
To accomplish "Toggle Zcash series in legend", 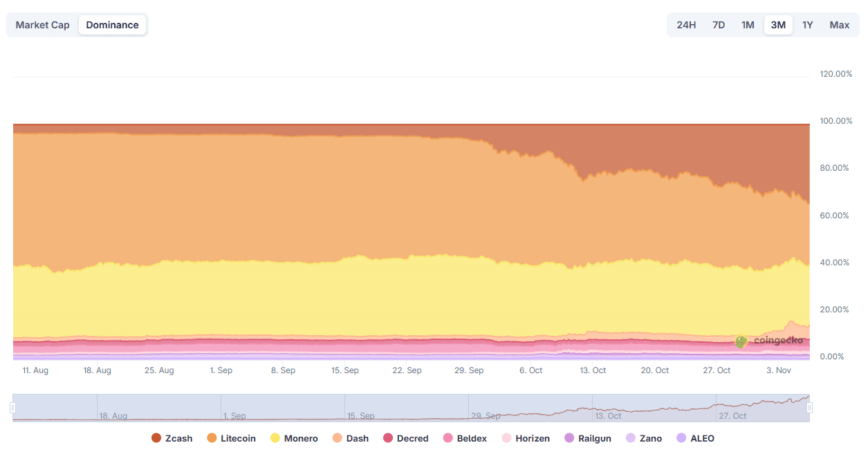I will coord(172,438).
